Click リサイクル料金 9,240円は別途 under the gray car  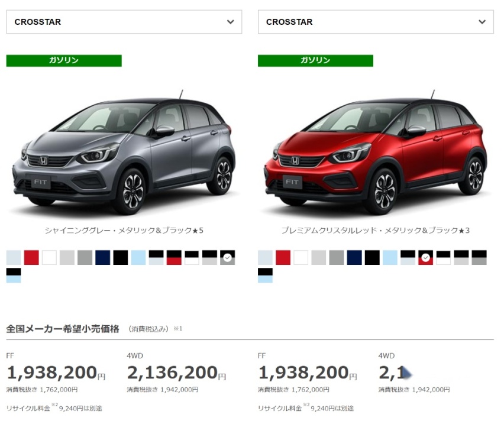point(54,407)
